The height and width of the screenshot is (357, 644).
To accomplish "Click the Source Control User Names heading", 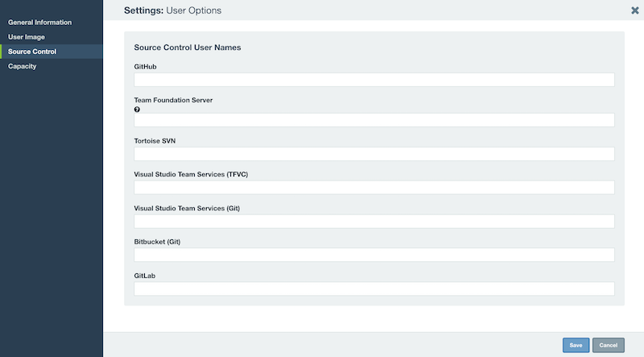I will [188, 48].
